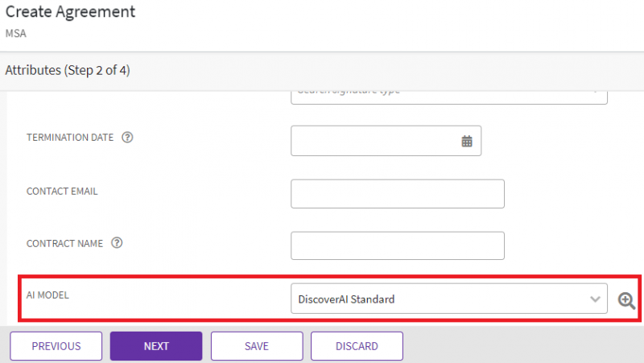This screenshot has height=363, width=644.
Task: Click into the Contact Email text box
Action: point(397,194)
